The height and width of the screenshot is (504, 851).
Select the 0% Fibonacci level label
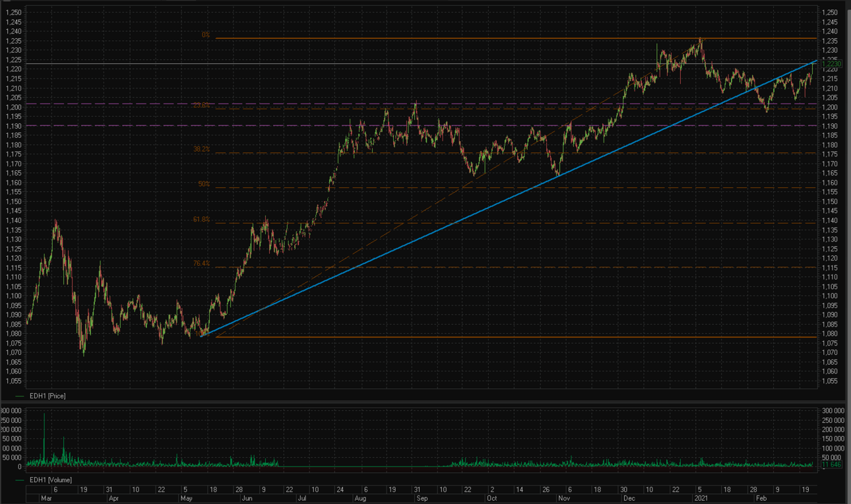pyautogui.click(x=206, y=35)
